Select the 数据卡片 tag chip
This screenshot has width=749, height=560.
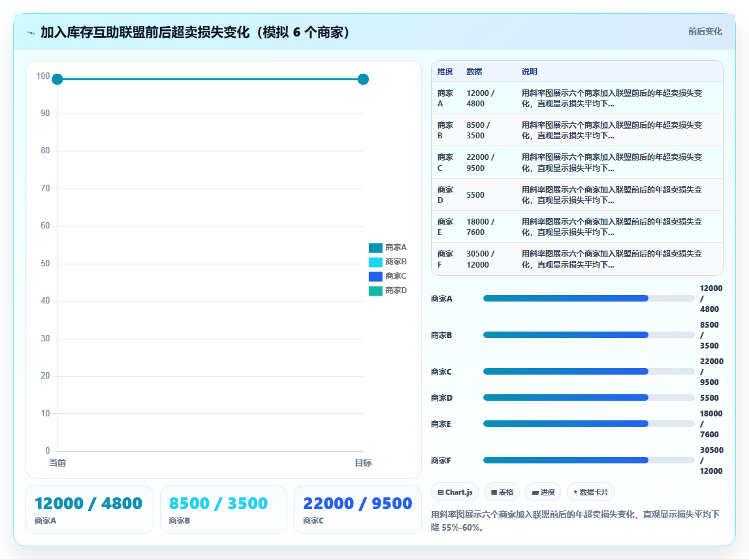pyautogui.click(x=591, y=492)
